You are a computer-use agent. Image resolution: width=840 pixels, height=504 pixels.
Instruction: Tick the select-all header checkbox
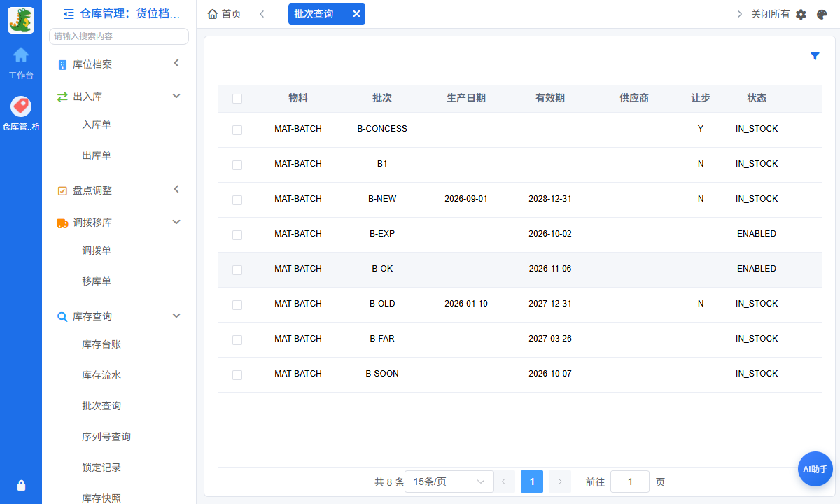point(237,99)
